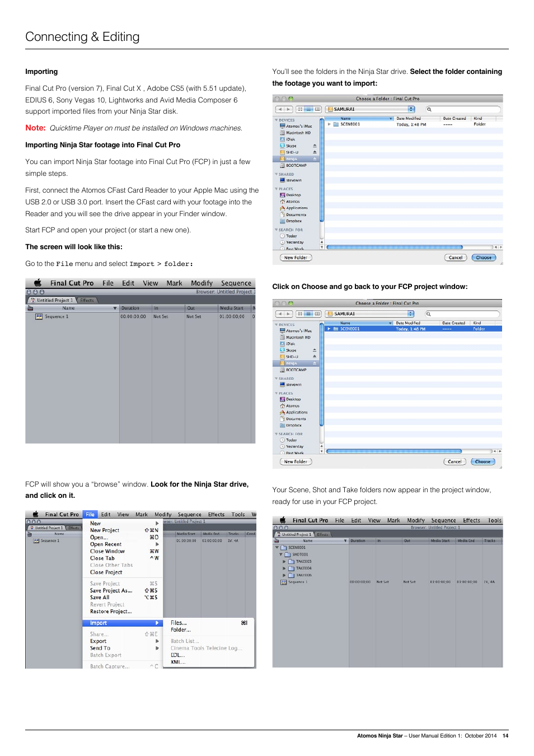Viewport: 534px width, 756px height.
Task: Open SAMURAI path popup in dialog with highlighted SCENE001
Action: 371,314
